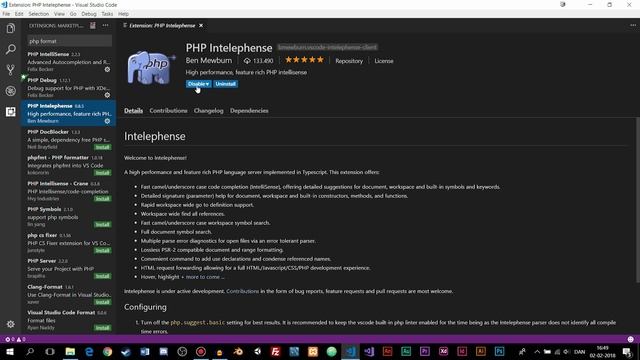
Task: Open the Selection menu
Action: point(38,14)
